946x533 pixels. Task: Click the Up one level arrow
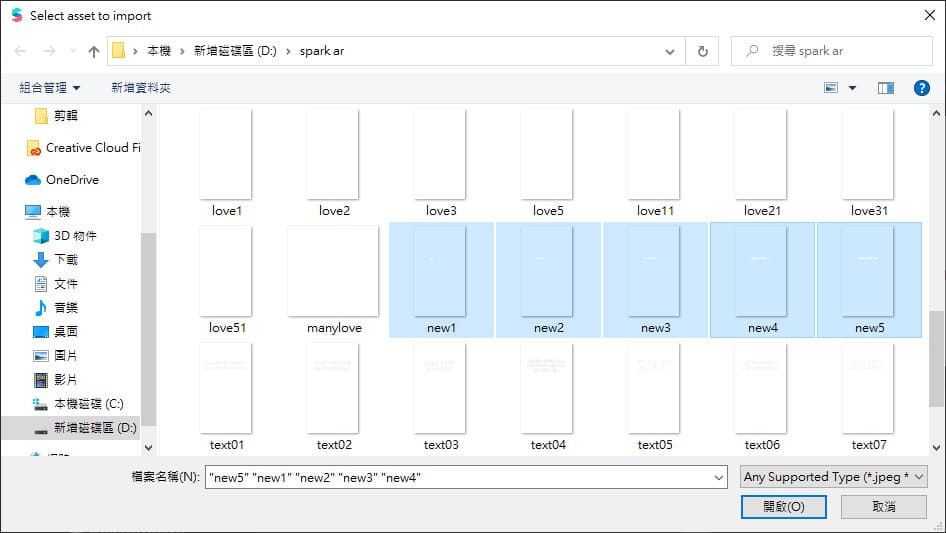pos(94,51)
